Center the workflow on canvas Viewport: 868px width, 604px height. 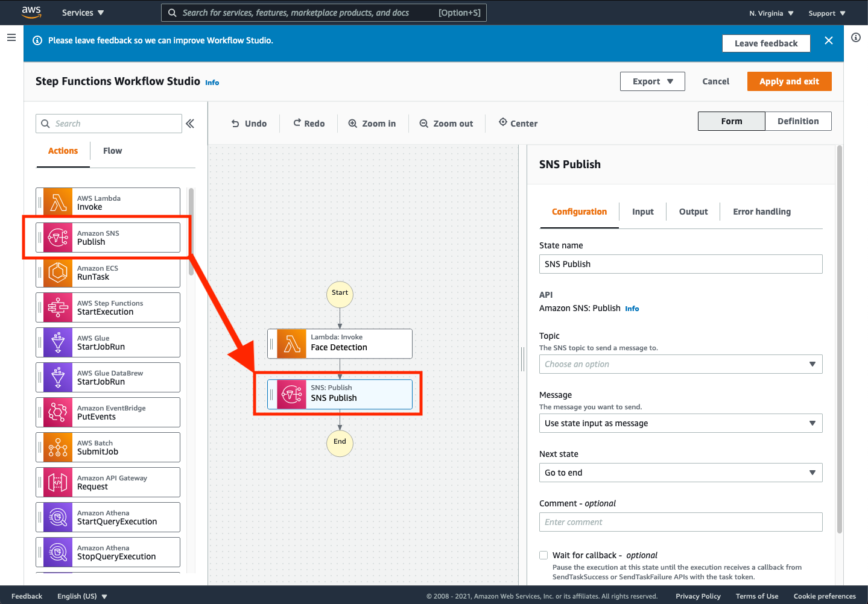tap(518, 124)
